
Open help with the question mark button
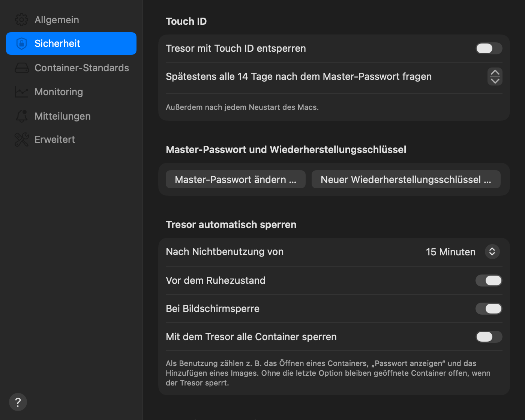coord(18,402)
